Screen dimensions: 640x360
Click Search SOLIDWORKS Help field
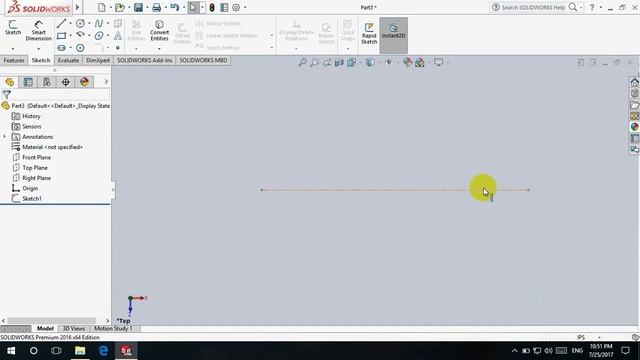(x=533, y=7)
